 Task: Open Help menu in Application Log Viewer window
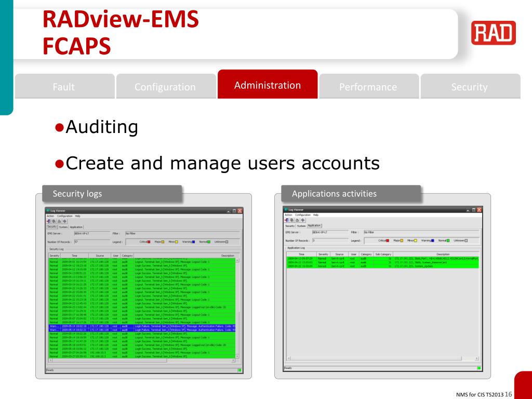[316, 215]
